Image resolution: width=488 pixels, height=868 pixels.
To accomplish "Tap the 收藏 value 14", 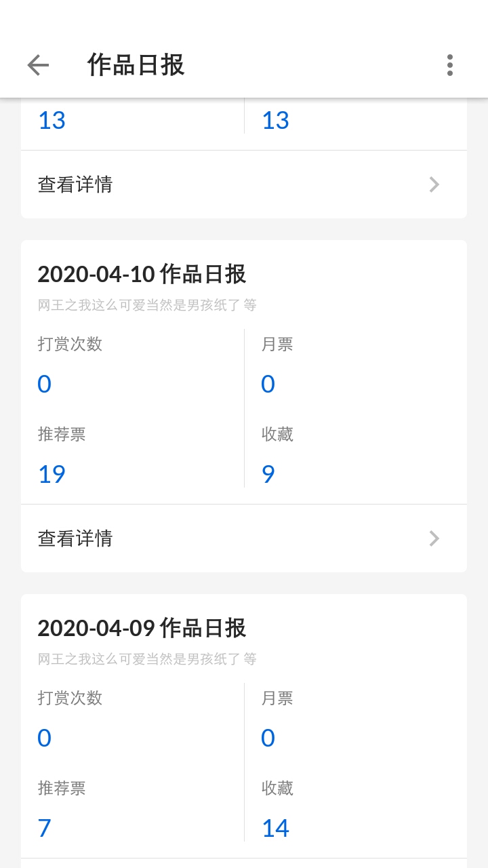I will pyautogui.click(x=275, y=828).
